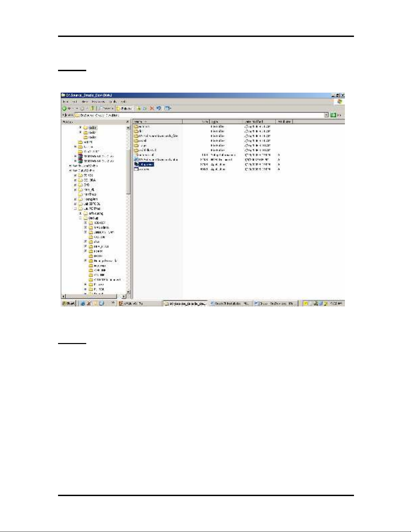Viewport: 411px width, 532px height.
Task: Open the address bar dropdown arrow
Action: [x=326, y=115]
